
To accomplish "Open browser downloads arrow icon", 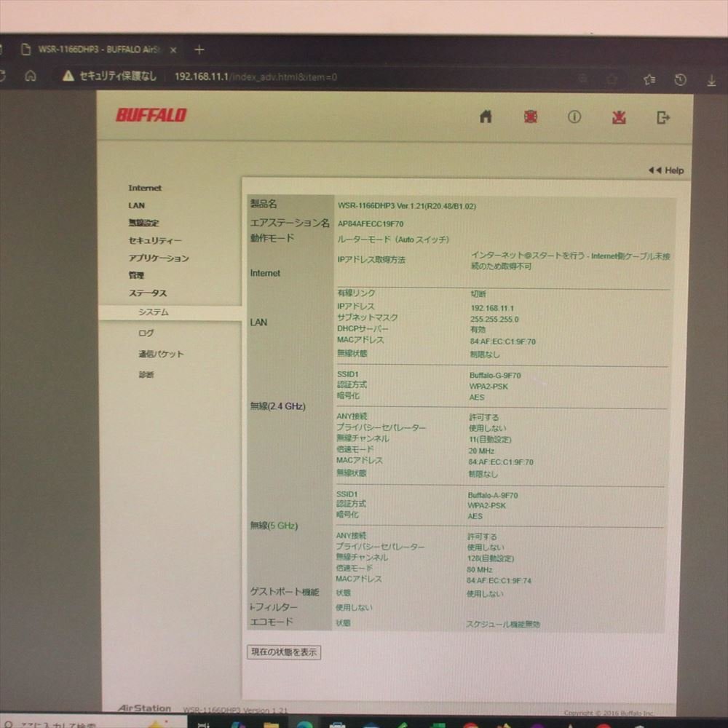I will (x=711, y=81).
